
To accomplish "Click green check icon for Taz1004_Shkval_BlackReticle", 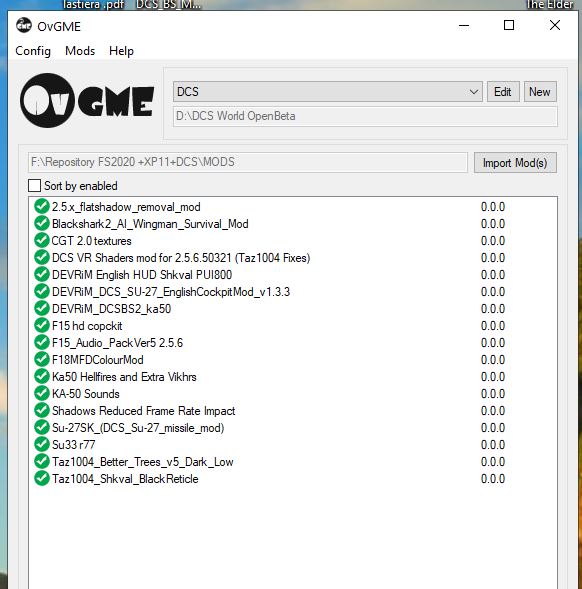I will [x=42, y=478].
